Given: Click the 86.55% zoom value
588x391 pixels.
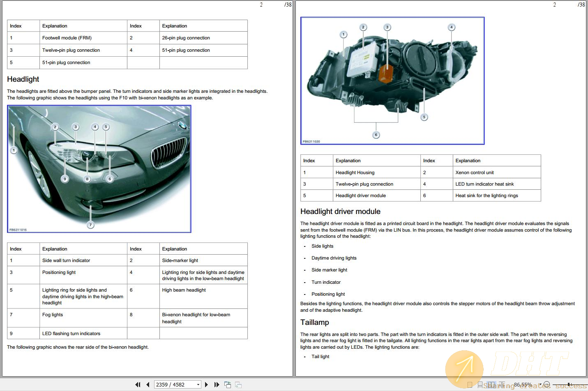Looking at the screenshot, I should coord(523,385).
